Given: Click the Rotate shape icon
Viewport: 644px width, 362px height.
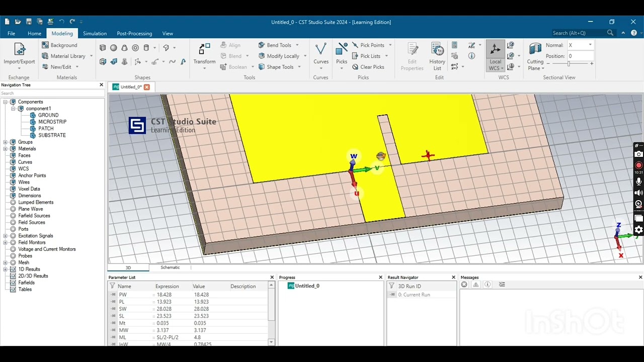Looking at the screenshot, I should click(114, 61).
